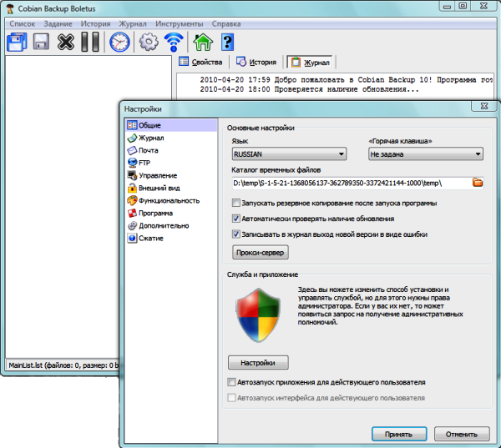Click the green house home icon
This screenshot has width=501, height=448.
[203, 42]
